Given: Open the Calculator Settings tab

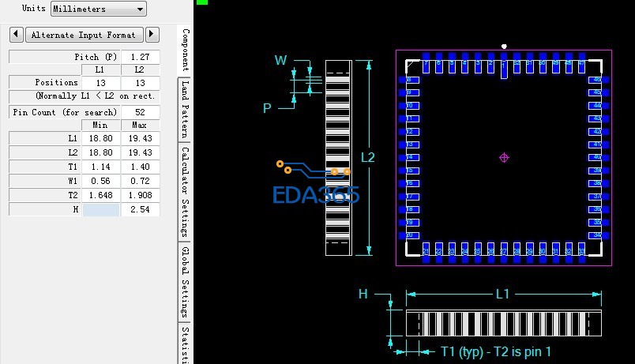Looking at the screenshot, I should pos(185,192).
